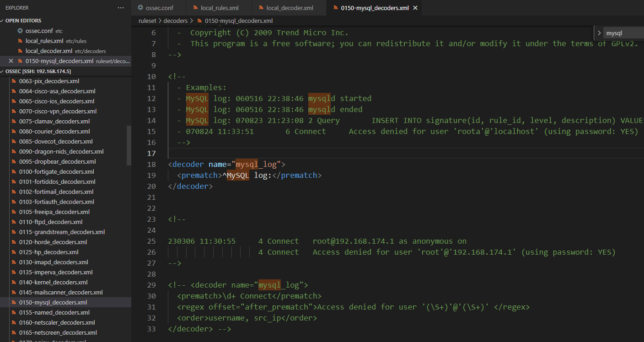
Task: Click XML file icon of 0140-kernel_decoders.xml
Action: 14,282
